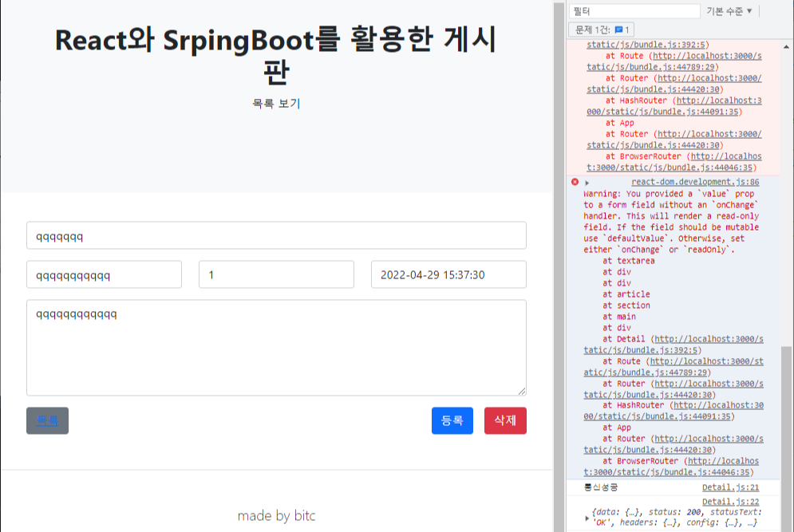Click the 문제 1건 issues button

[602, 30]
